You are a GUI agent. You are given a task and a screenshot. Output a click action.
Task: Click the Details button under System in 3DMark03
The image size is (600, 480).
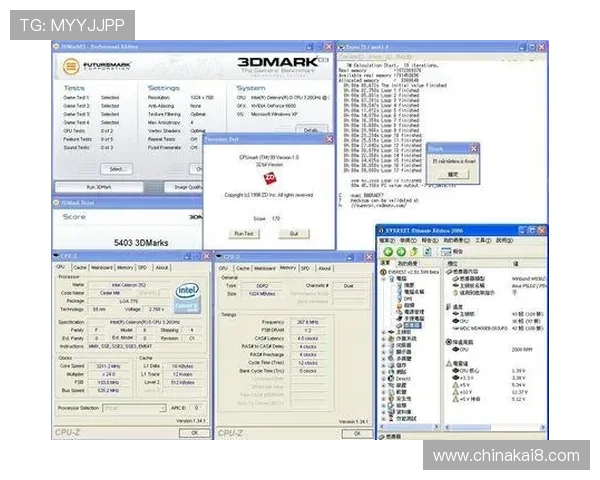click(311, 130)
